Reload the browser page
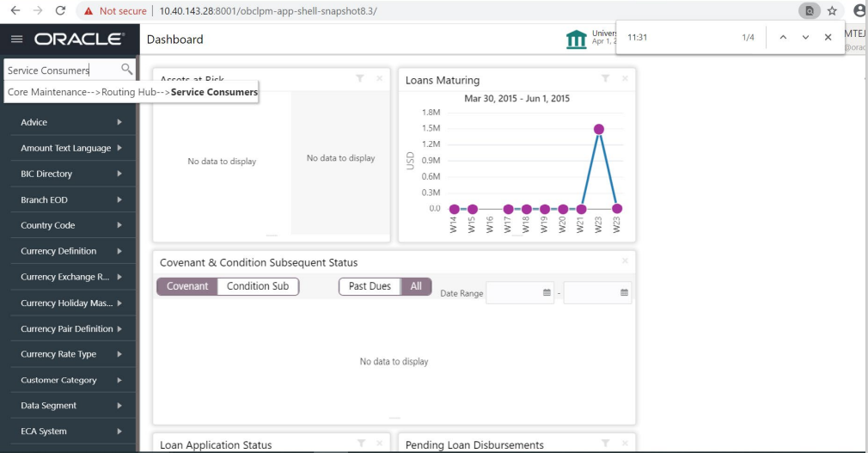This screenshot has width=868, height=453. tap(60, 10)
